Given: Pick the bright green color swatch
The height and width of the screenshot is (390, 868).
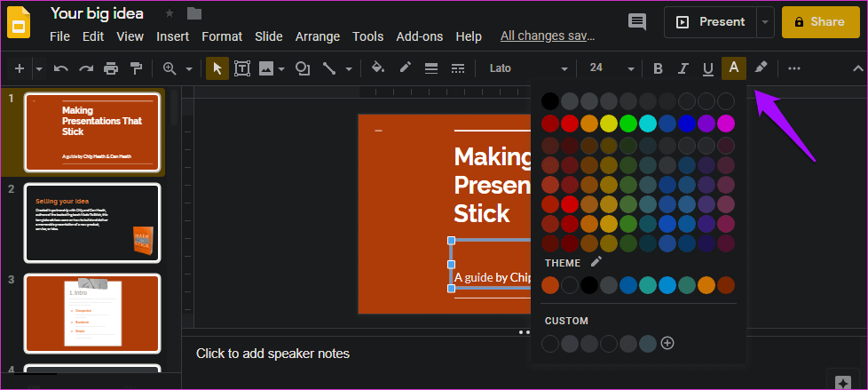Looking at the screenshot, I should tap(628, 123).
